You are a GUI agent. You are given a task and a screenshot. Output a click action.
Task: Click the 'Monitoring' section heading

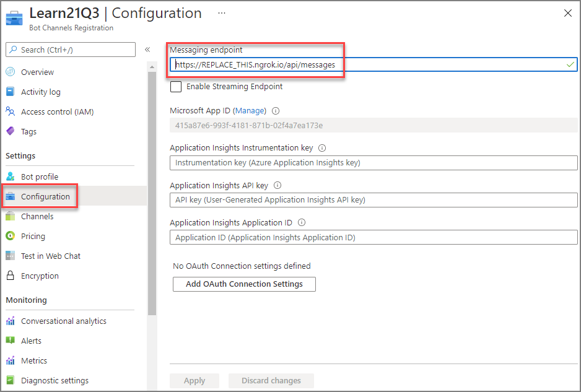[26, 300]
